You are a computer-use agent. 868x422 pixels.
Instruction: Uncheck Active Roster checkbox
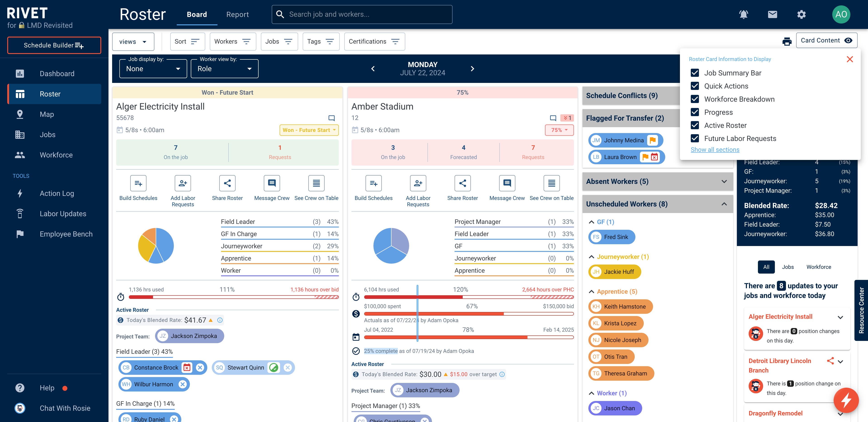[694, 125]
